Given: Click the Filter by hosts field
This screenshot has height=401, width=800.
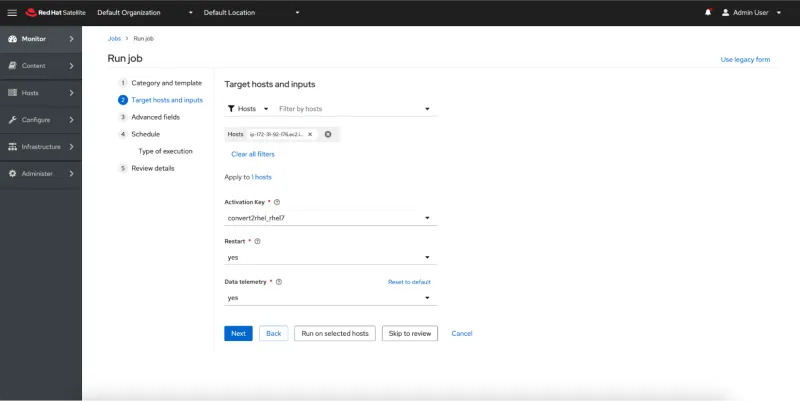Looking at the screenshot, I should (348, 108).
